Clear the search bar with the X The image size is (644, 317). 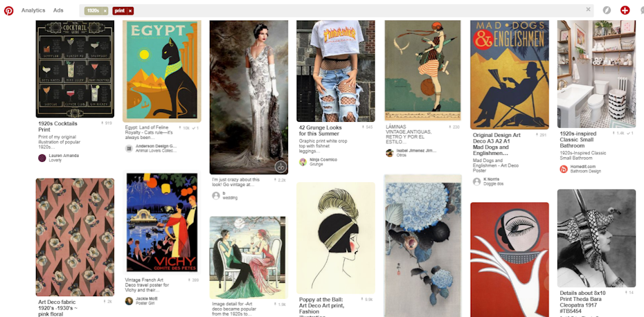(589, 10)
